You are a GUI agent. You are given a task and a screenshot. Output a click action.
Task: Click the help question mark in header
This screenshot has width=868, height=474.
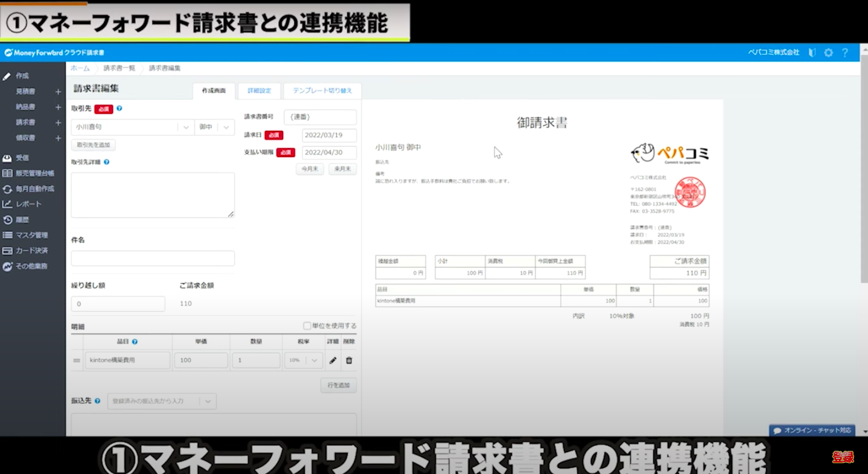845,53
